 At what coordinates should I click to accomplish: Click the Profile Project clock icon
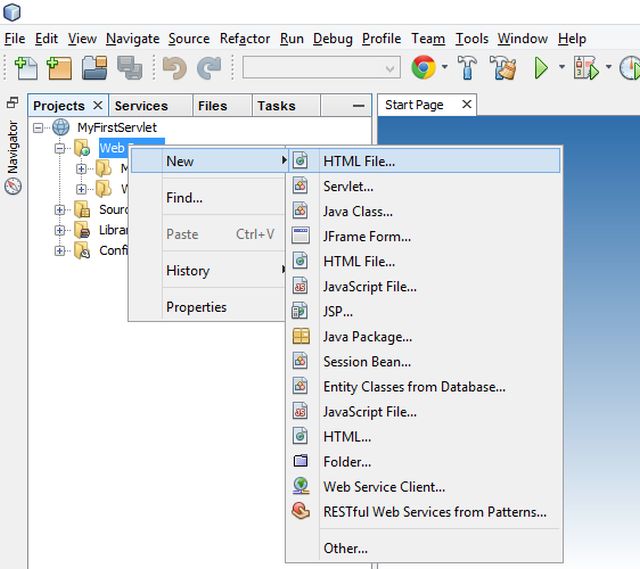(630, 68)
